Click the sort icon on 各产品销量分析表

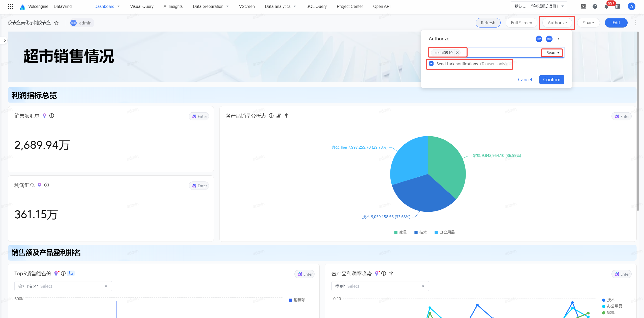pos(279,116)
